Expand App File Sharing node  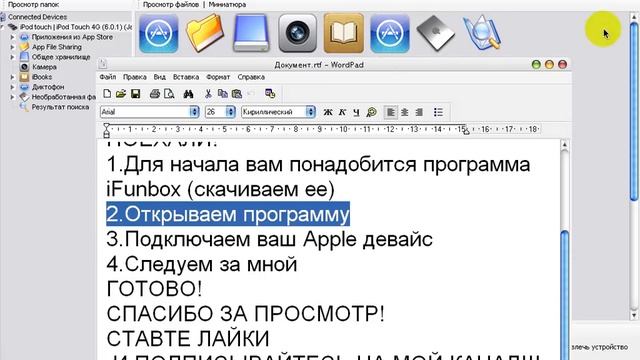click(x=12, y=47)
